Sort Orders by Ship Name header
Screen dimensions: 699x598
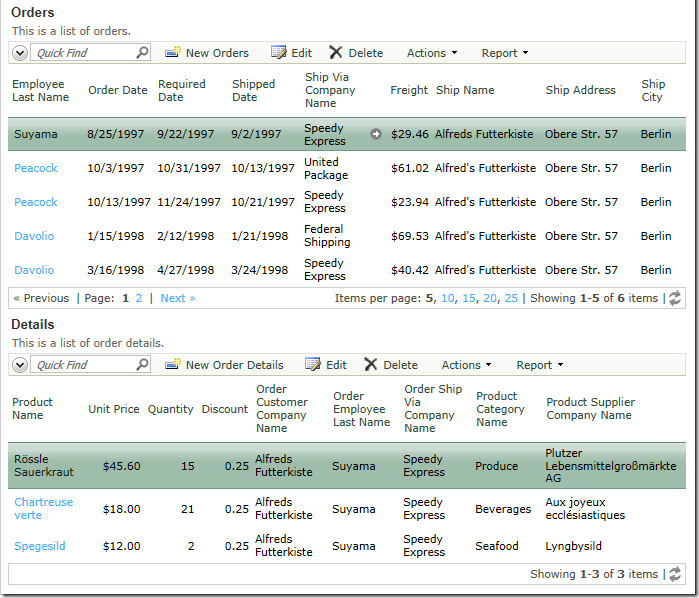pyautogui.click(x=465, y=90)
